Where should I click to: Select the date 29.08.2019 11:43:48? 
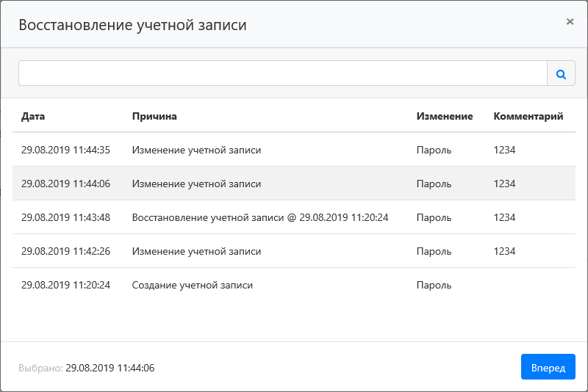(65, 217)
